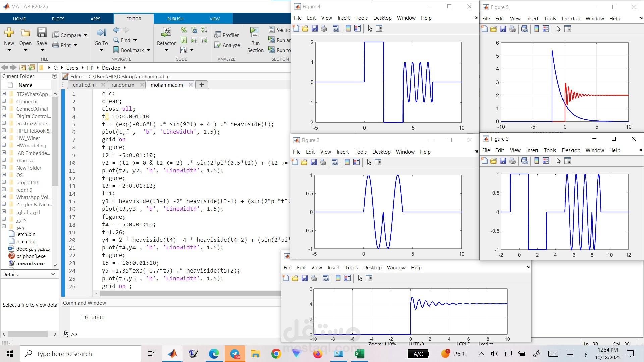Click the Run Section icon
644x362 pixels.
[x=255, y=33]
